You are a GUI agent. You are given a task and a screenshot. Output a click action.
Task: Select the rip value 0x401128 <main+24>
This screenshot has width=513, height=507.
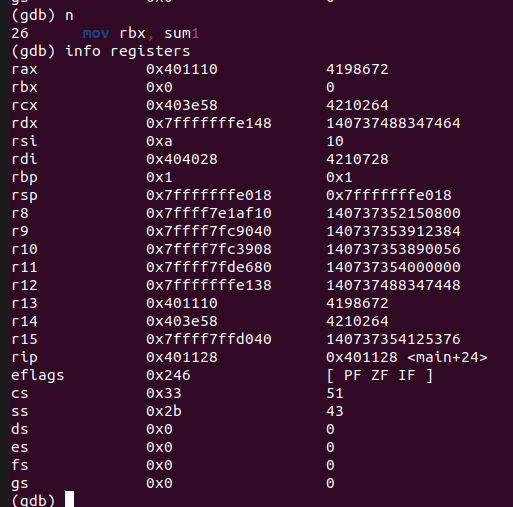(407, 357)
